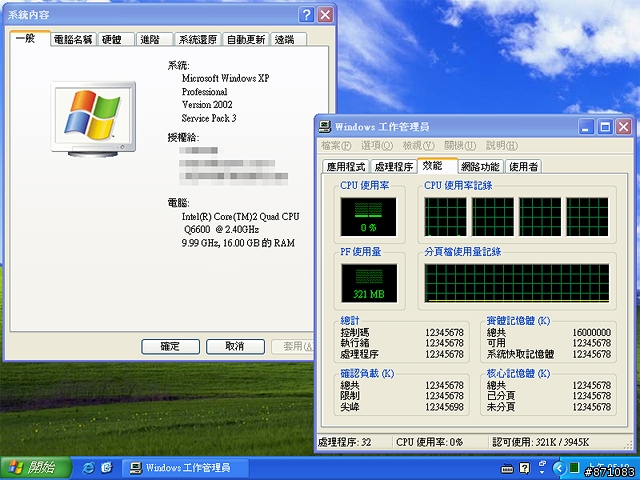Viewport: 640px width, 480px height.
Task: Click 系統快取記憶體 row label
Action: 520,354
